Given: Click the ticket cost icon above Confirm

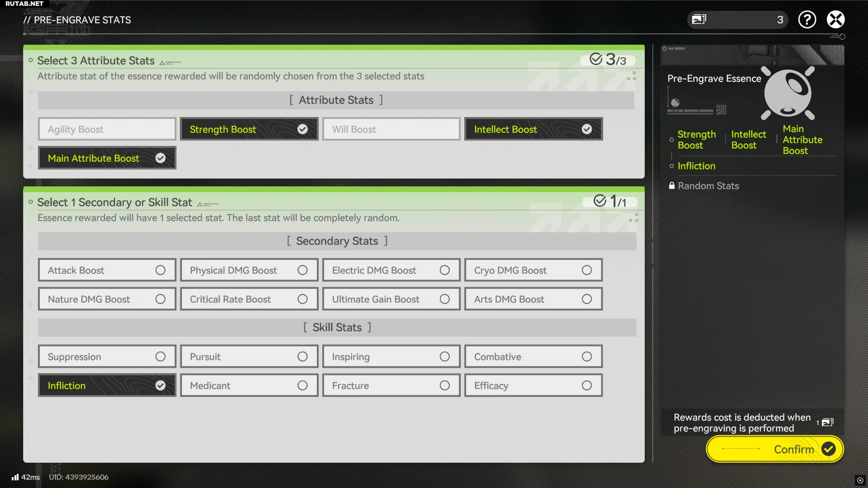Looking at the screenshot, I should point(827,422).
